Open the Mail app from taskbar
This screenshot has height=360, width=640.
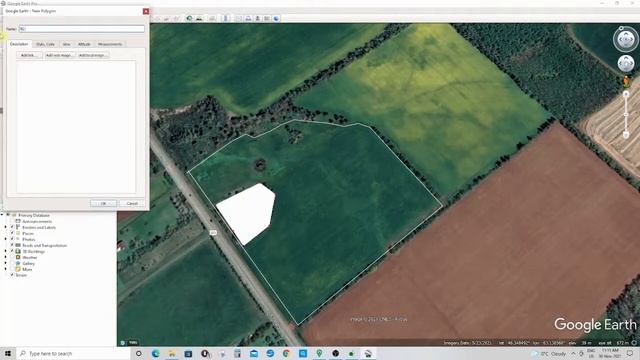point(254,353)
